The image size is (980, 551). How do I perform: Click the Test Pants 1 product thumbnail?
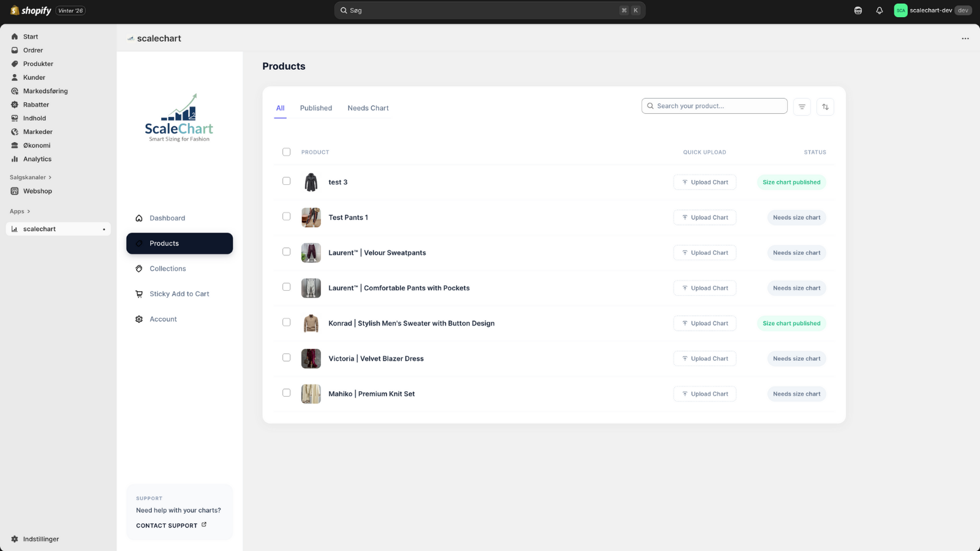point(311,217)
